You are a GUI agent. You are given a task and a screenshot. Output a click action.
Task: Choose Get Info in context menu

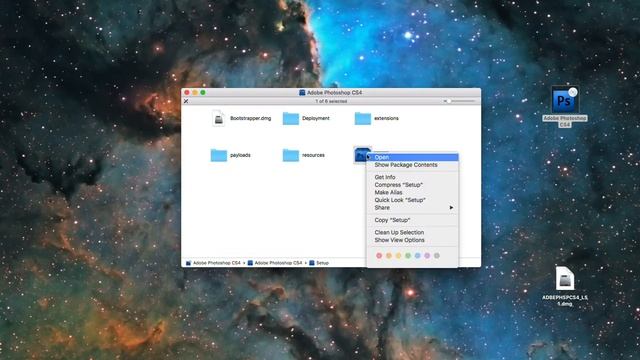(x=412, y=177)
